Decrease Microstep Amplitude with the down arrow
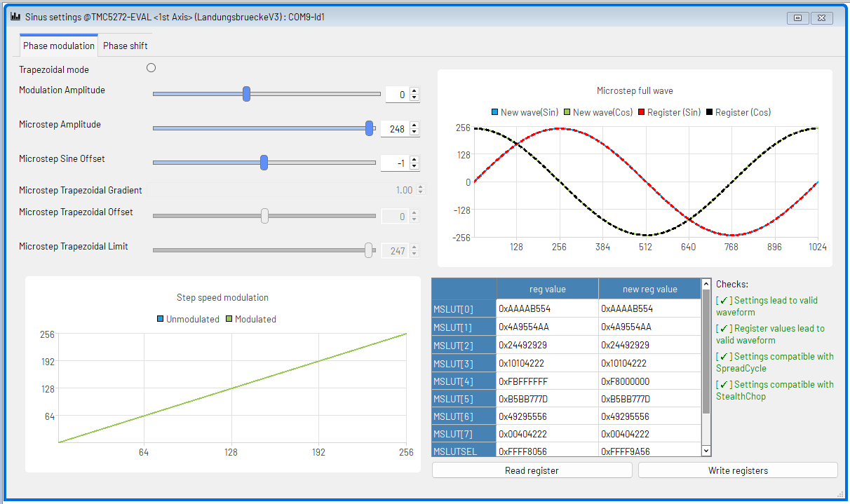This screenshot has height=504, width=850. (x=414, y=132)
